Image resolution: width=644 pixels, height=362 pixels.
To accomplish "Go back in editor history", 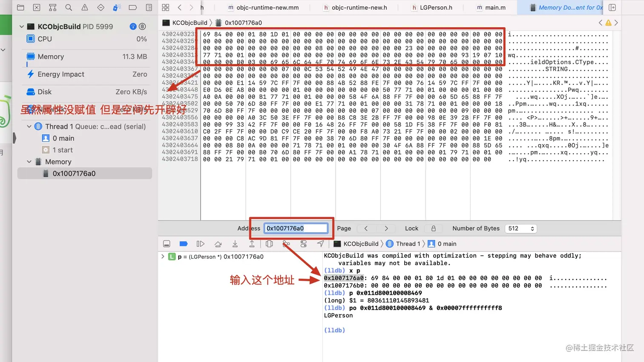I will click(180, 7).
